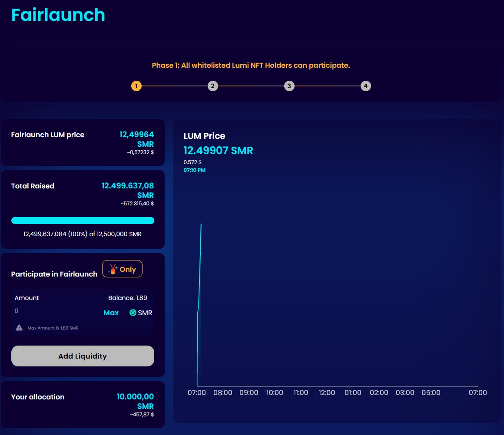The image size is (504, 435).
Task: Click the Fairlaunch page title
Action: (x=58, y=15)
